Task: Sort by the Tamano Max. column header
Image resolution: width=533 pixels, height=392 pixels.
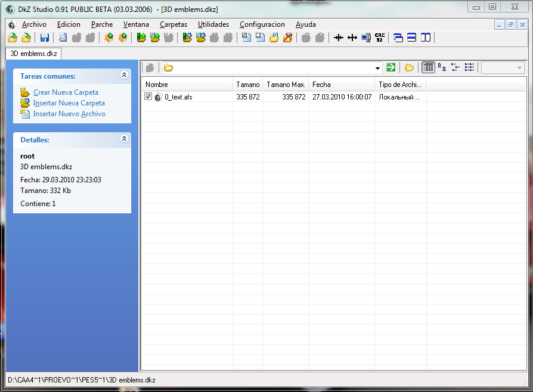Action: pos(286,84)
